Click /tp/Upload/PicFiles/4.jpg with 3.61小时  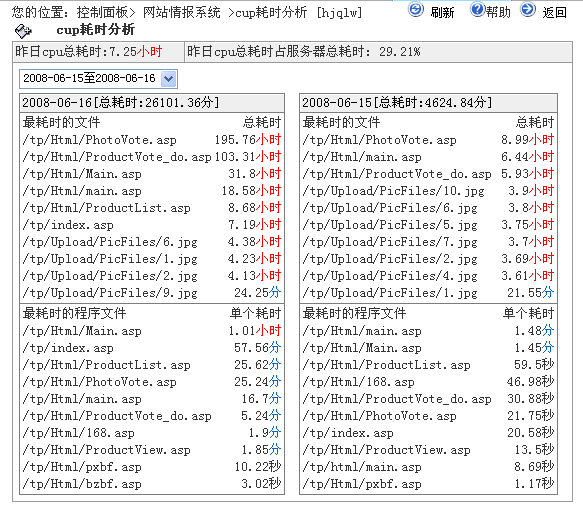(428, 276)
